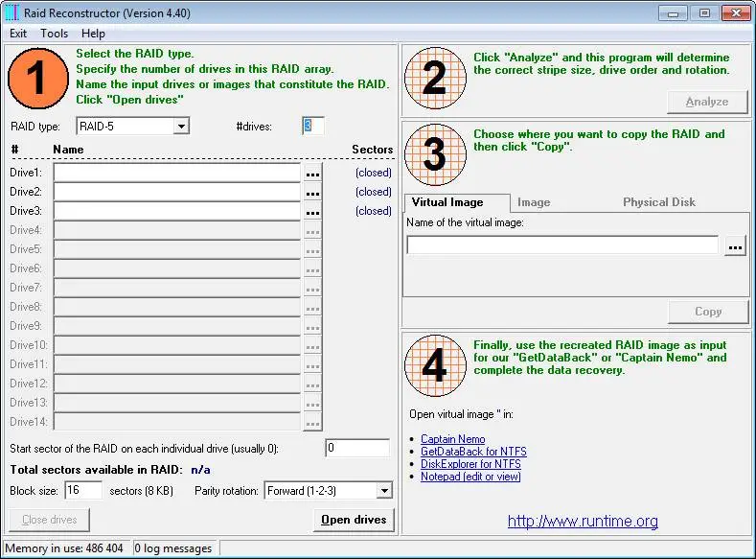Click the Drive2 name input field
Image resolution: width=756 pixels, height=559 pixels.
tap(177, 192)
